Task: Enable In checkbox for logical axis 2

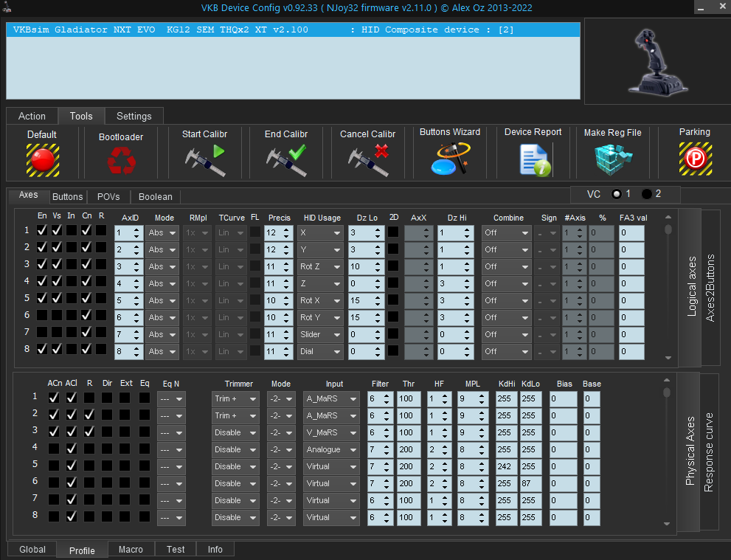Action: pos(72,247)
